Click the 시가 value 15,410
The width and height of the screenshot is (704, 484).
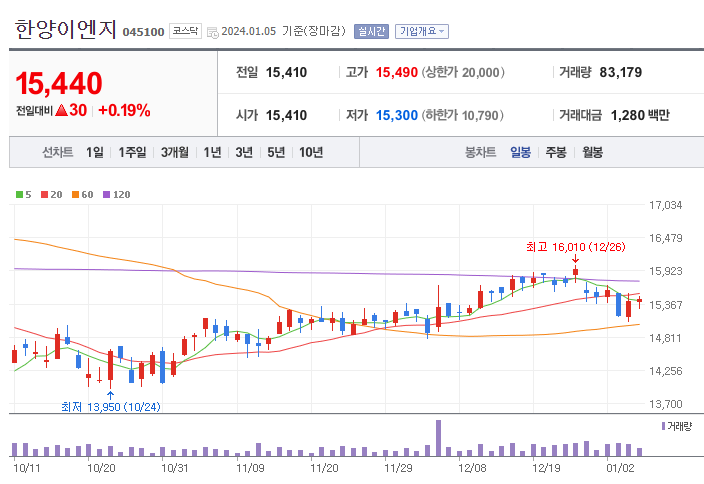click(286, 115)
